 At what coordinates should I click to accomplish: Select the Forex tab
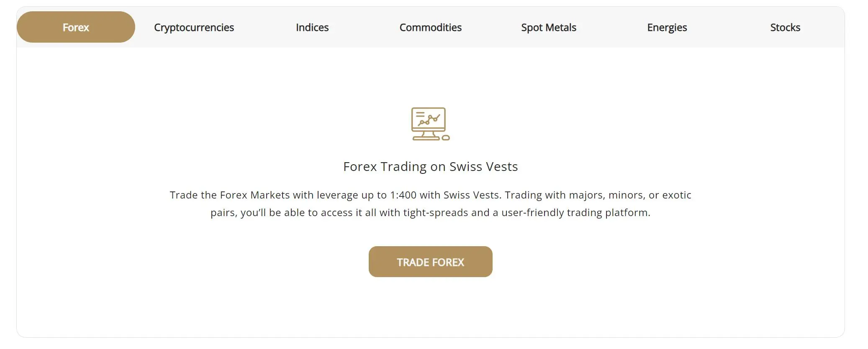point(76,27)
